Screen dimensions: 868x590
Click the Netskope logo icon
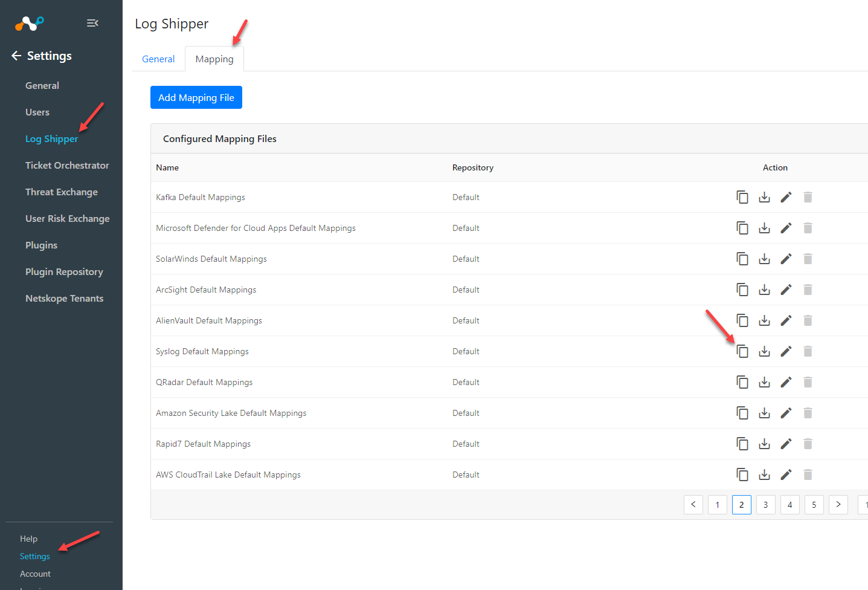[x=29, y=23]
